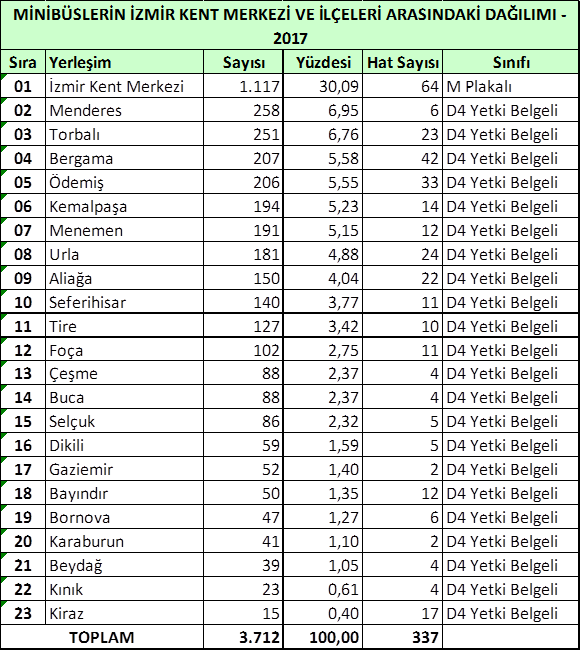Image resolution: width=581 pixels, height=651 pixels.
Task: Click the 'Bornova' cell
Action: click(124, 517)
